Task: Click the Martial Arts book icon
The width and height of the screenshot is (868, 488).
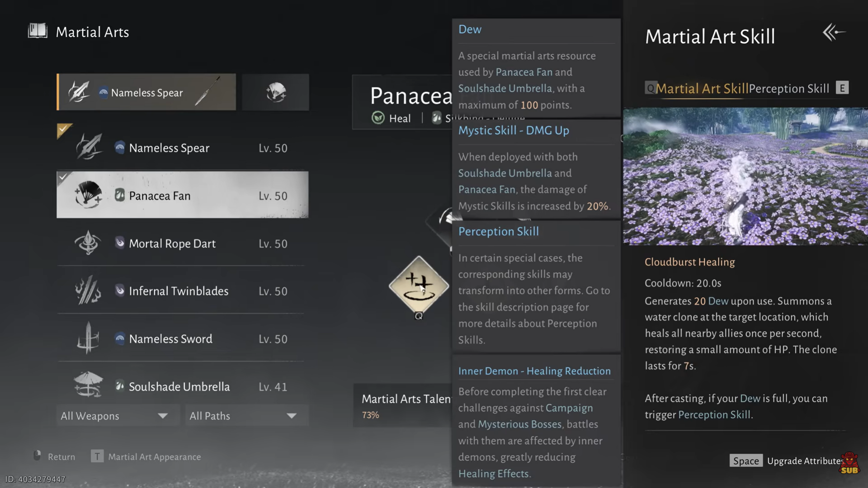Action: point(38,31)
